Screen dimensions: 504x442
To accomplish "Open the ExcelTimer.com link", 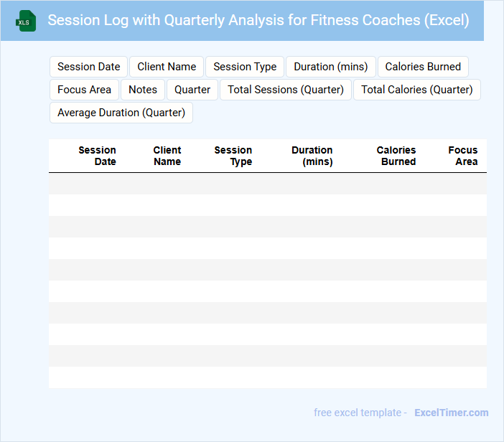I will point(451,413).
